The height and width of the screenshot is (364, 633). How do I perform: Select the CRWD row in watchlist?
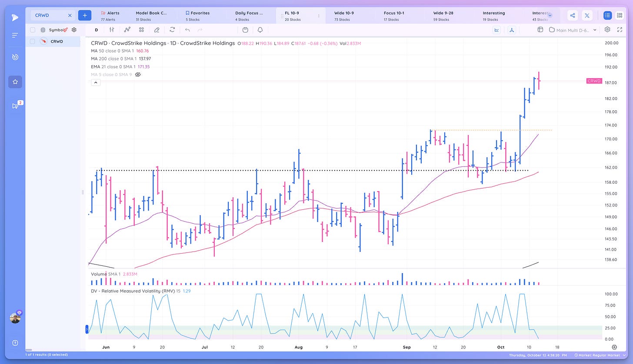click(x=53, y=41)
